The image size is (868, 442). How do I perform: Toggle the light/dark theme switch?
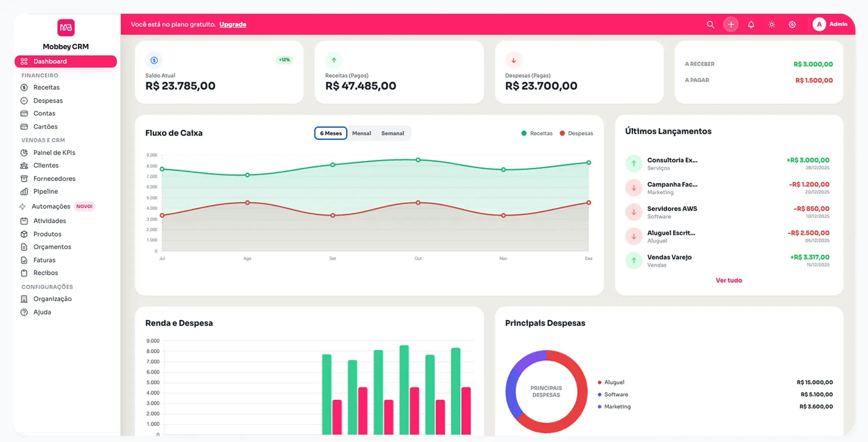coord(771,24)
